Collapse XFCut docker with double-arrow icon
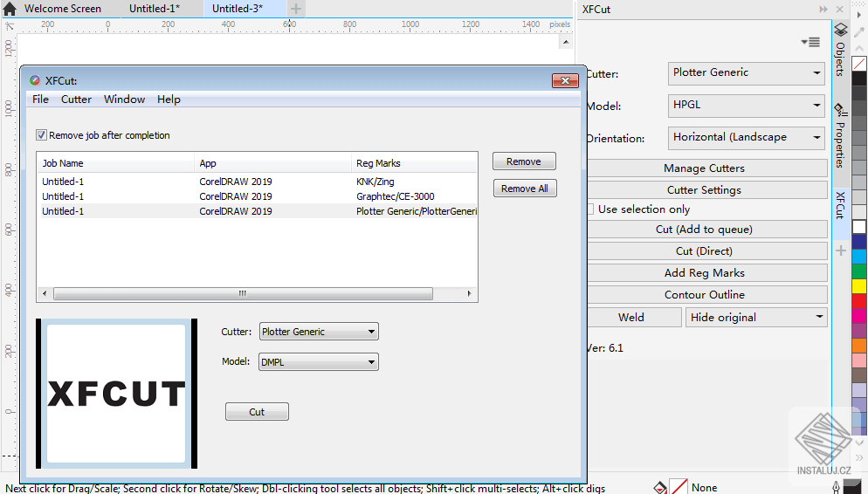The image size is (868, 494). click(x=823, y=9)
